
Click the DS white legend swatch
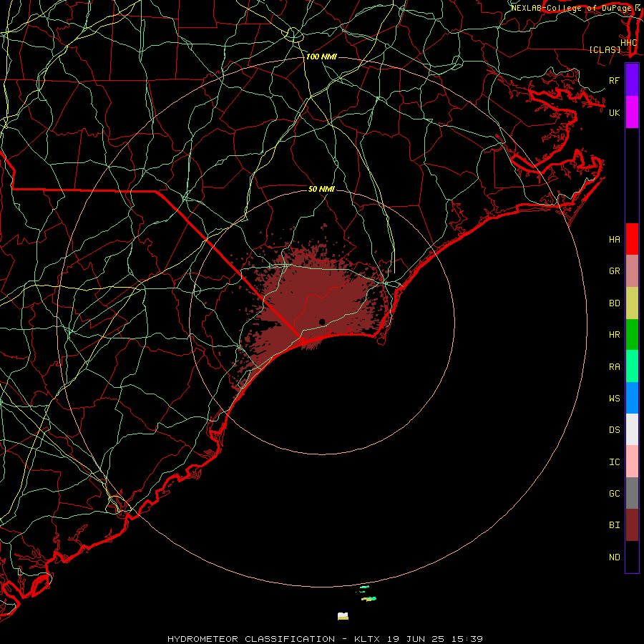coord(632,429)
